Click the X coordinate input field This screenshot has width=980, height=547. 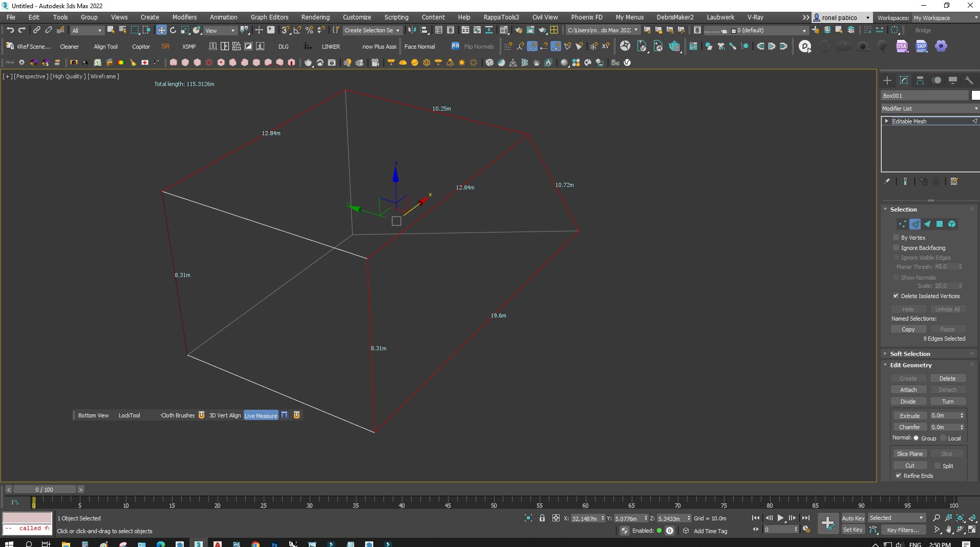pyautogui.click(x=587, y=518)
